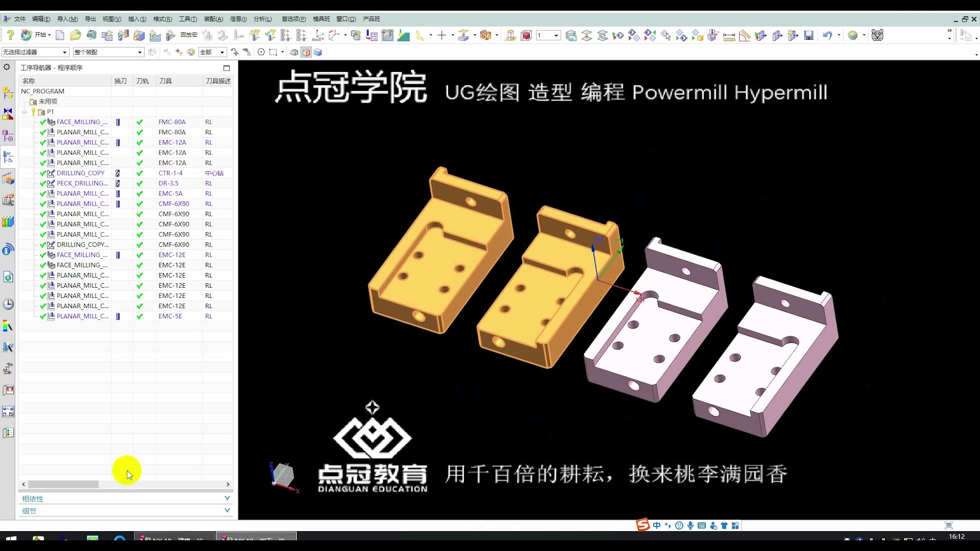This screenshot has width=980, height=551.
Task: Click the 刀具描述 column header
Action: (218, 81)
